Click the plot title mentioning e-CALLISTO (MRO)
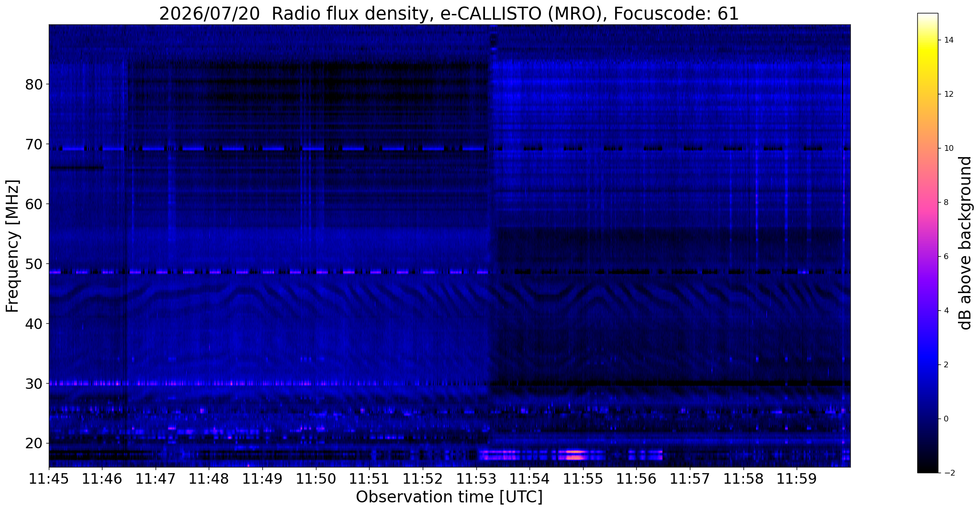Screen dimensions: 980x511 [x=449, y=13]
